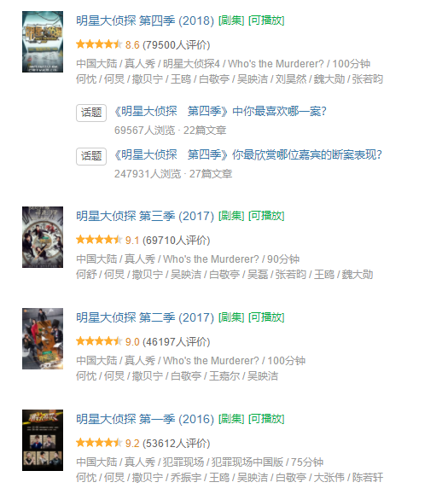
Task: Open 明星大侦探 第二季 (2017) title link
Action: point(145,317)
